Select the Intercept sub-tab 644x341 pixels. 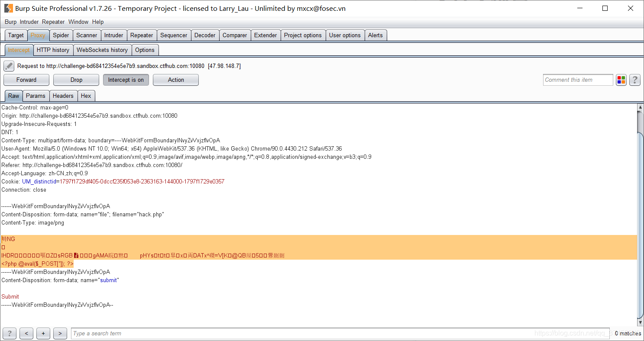point(19,50)
